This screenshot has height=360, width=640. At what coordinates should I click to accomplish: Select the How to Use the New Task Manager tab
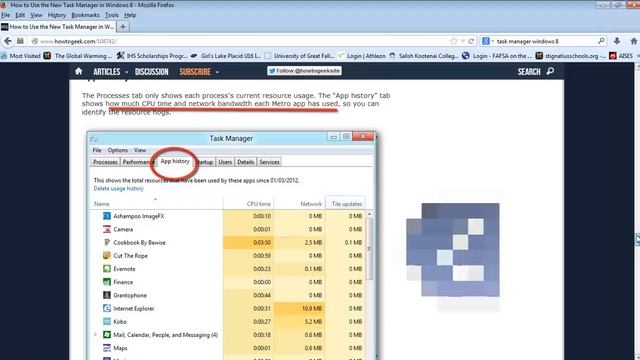(58, 27)
